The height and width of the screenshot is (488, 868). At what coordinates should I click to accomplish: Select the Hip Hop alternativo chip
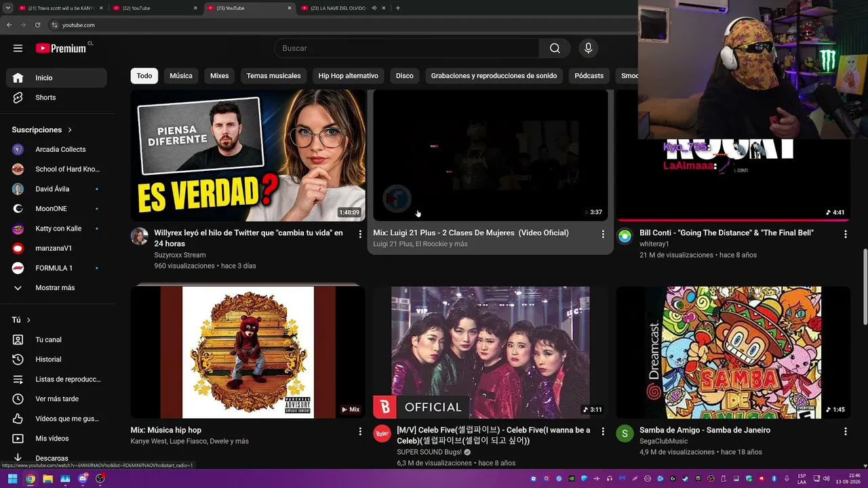[x=349, y=76]
